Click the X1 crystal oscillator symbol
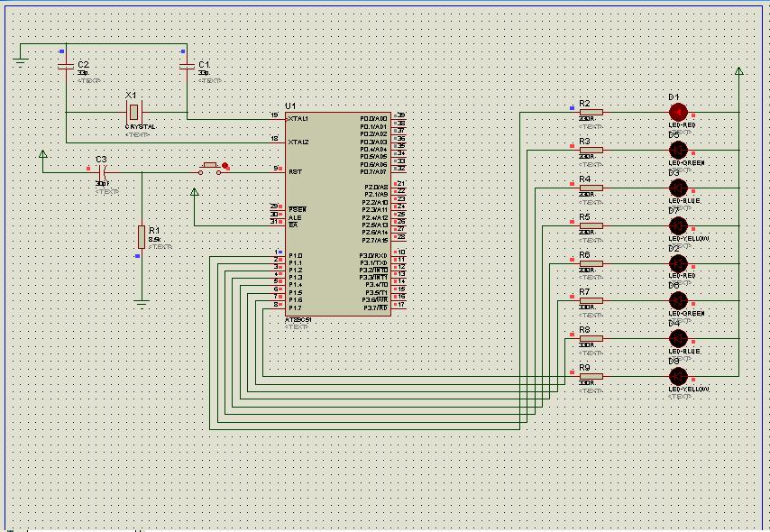770x532 pixels. 133,112
